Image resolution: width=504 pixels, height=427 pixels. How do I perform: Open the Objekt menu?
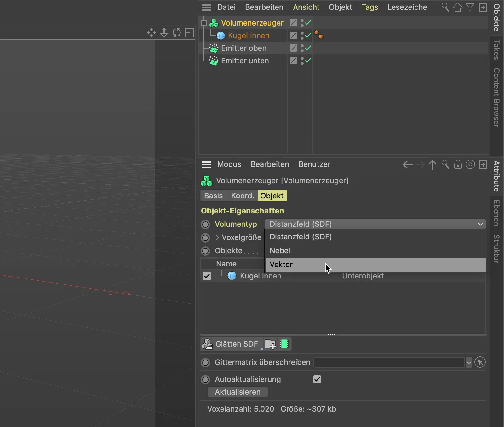point(340,7)
